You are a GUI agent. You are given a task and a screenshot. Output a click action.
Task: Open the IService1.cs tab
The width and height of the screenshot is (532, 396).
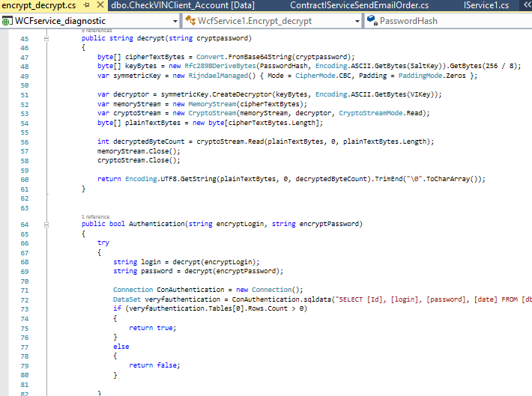486,5
